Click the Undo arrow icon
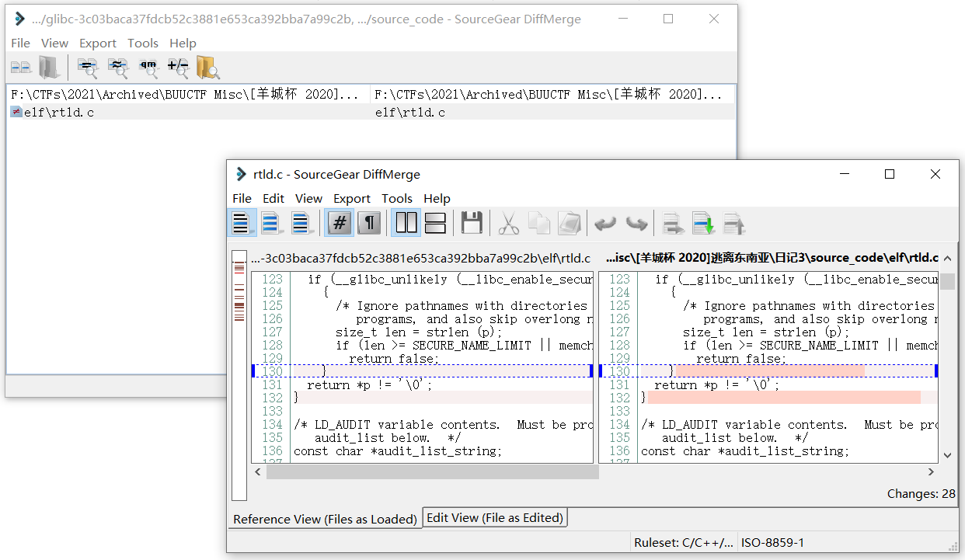Image resolution: width=965 pixels, height=560 pixels. point(604,224)
